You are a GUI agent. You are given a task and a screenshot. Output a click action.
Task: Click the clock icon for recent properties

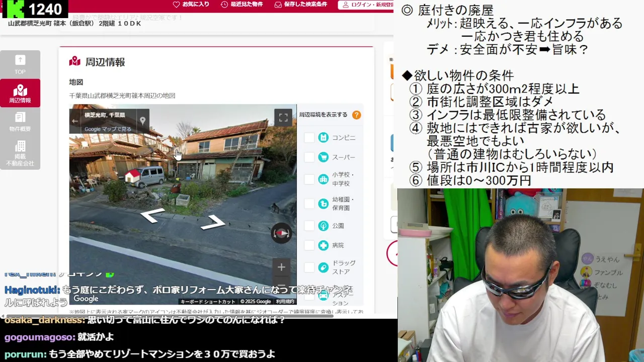(224, 5)
